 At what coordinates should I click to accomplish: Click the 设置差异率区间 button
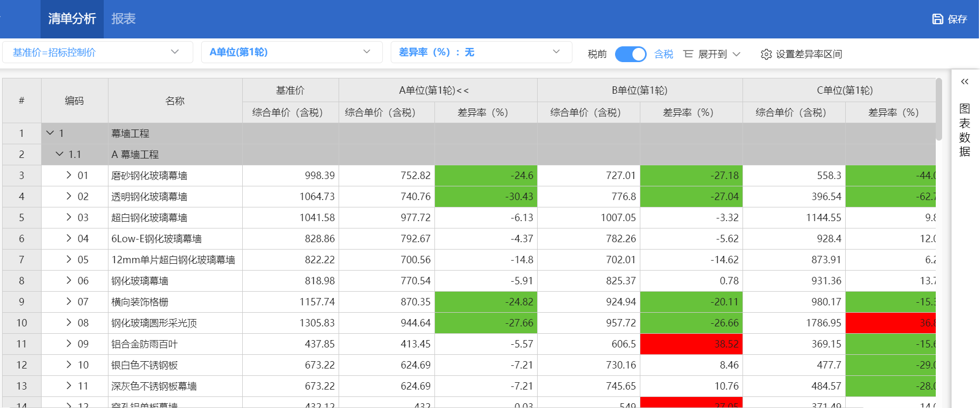(808, 54)
